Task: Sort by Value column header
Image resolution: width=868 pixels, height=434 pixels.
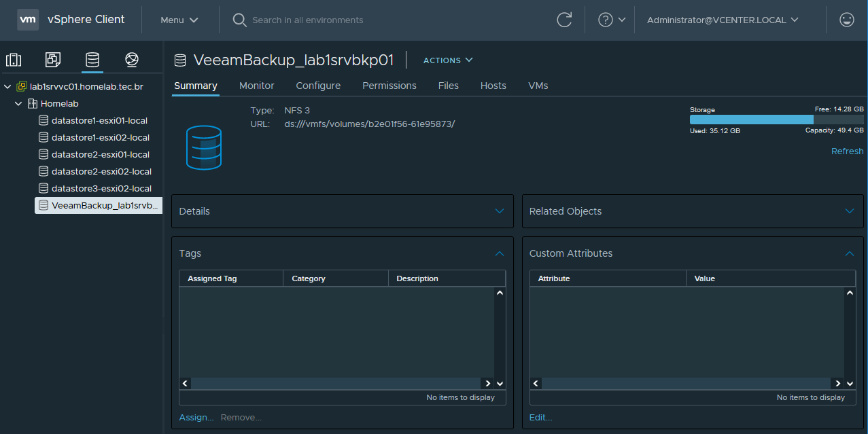Action: tap(771, 278)
